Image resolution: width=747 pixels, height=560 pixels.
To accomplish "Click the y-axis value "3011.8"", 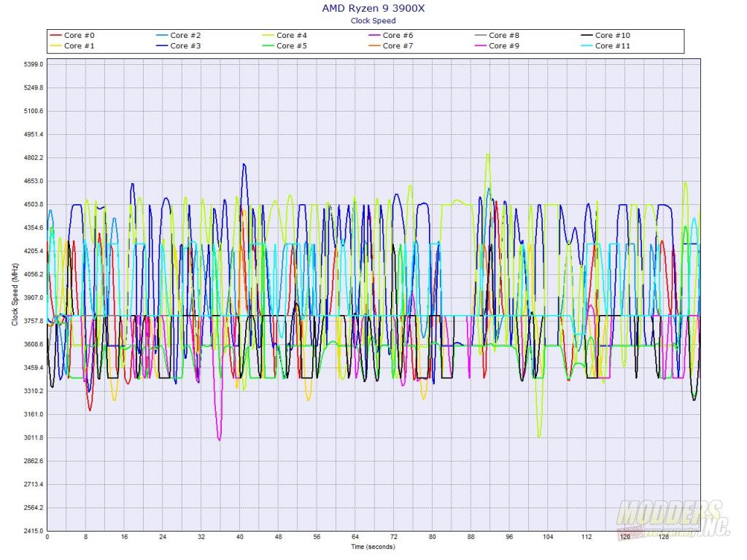I will [34, 437].
